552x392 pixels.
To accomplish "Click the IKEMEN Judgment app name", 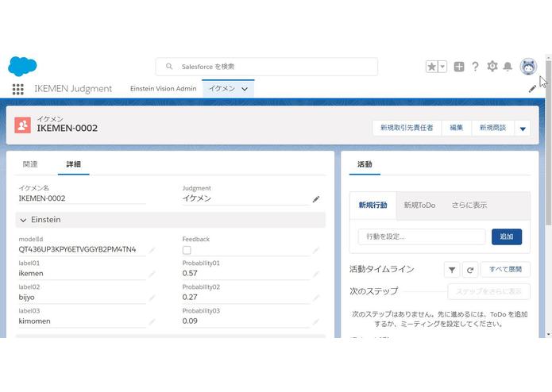I will [x=73, y=89].
